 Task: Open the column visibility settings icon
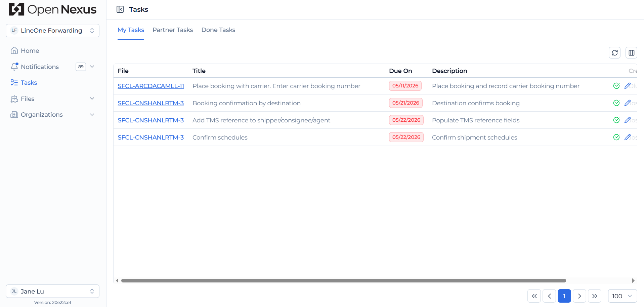point(631,53)
